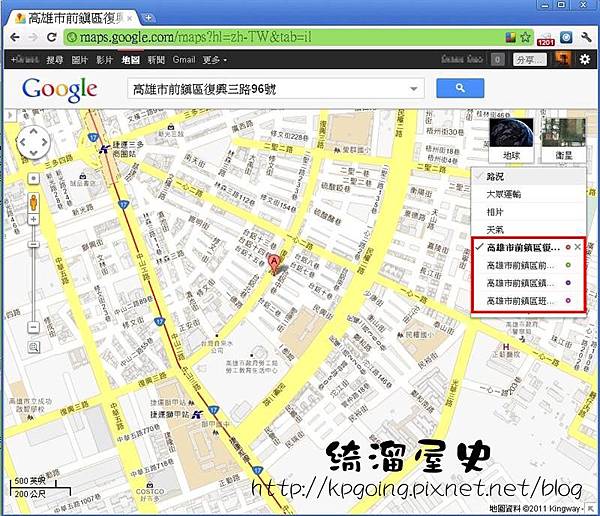Go forward with the browser forward arrow

33,37
